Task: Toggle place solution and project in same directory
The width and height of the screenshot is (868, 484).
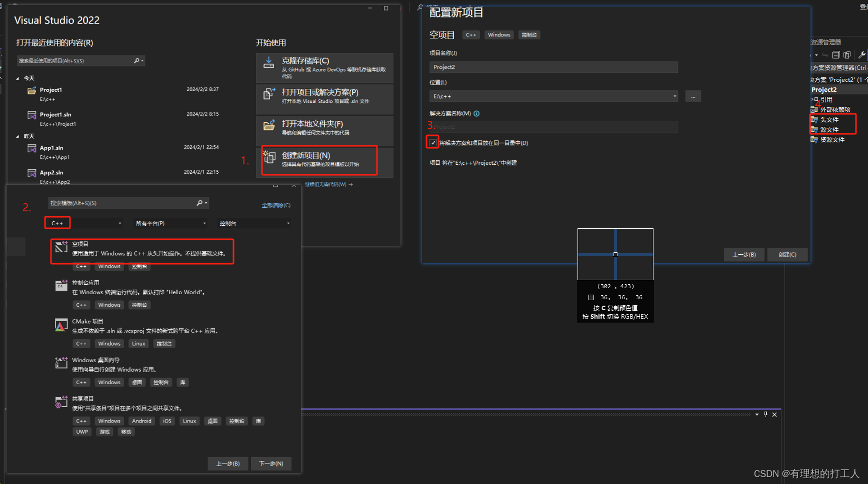Action: pyautogui.click(x=433, y=143)
